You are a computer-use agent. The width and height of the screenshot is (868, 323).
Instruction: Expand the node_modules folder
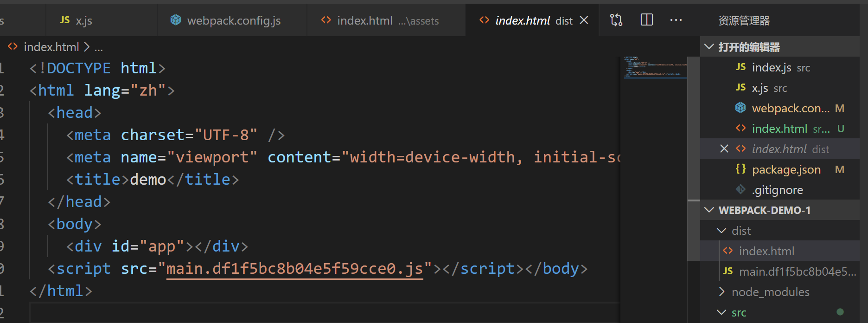tap(721, 292)
